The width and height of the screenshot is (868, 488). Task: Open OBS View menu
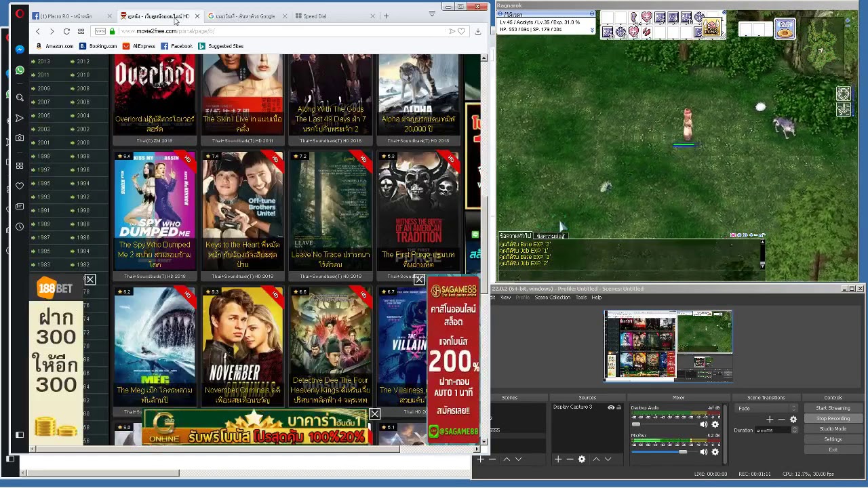(x=506, y=298)
